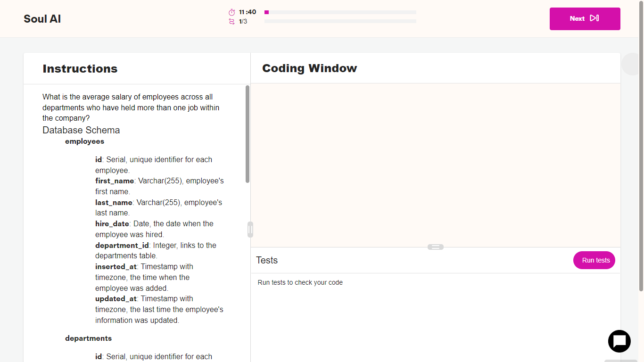644x362 pixels.
Task: Click the Instructions panel scrollbar
Action: [248, 134]
